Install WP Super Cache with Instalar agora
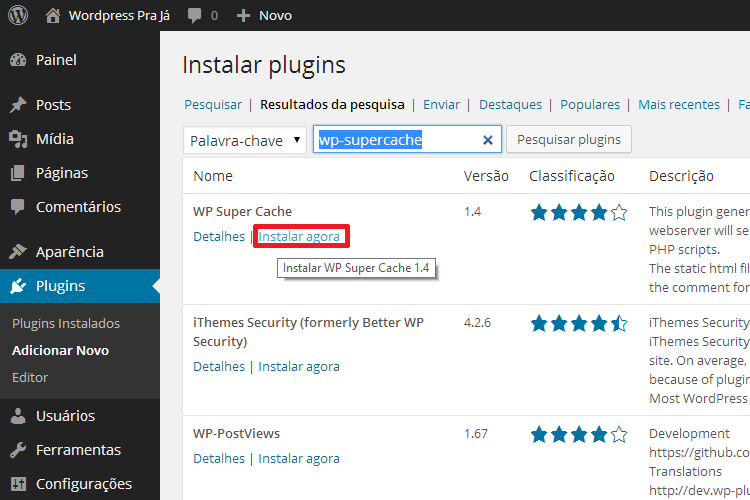The image size is (750, 500). 299,236
